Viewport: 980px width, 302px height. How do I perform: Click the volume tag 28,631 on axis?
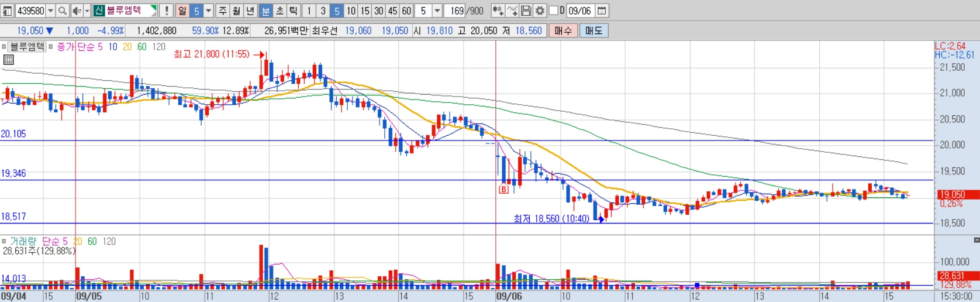coord(957,275)
